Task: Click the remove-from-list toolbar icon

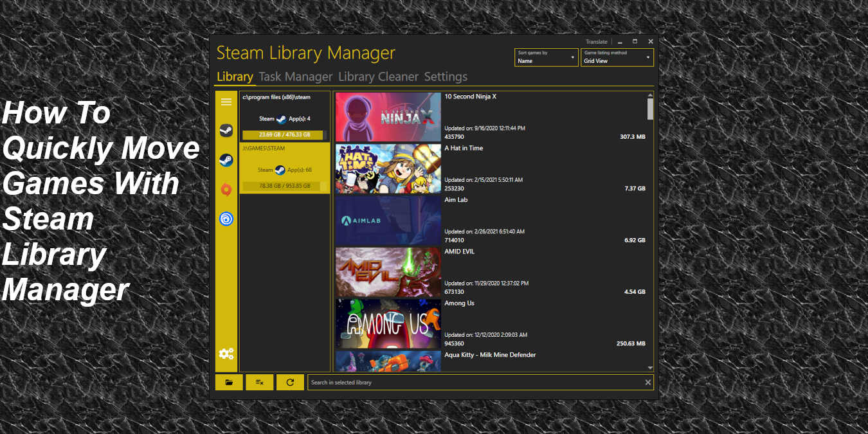Action: (259, 382)
